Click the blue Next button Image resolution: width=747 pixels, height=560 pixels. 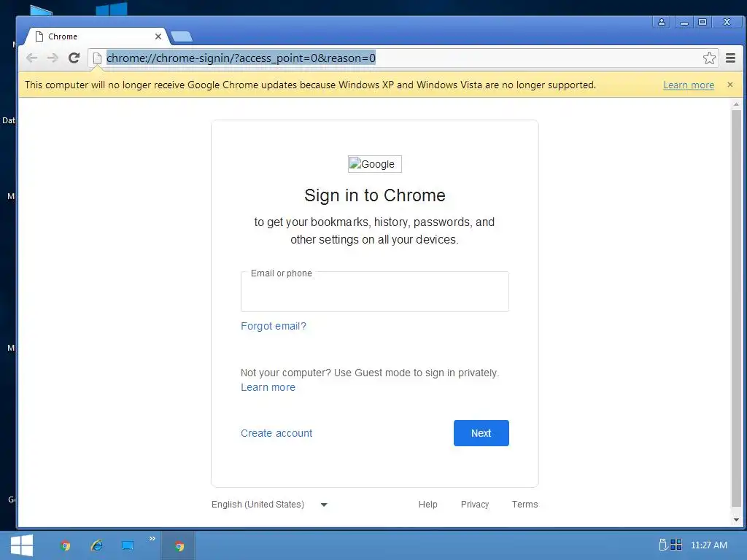[x=481, y=433]
